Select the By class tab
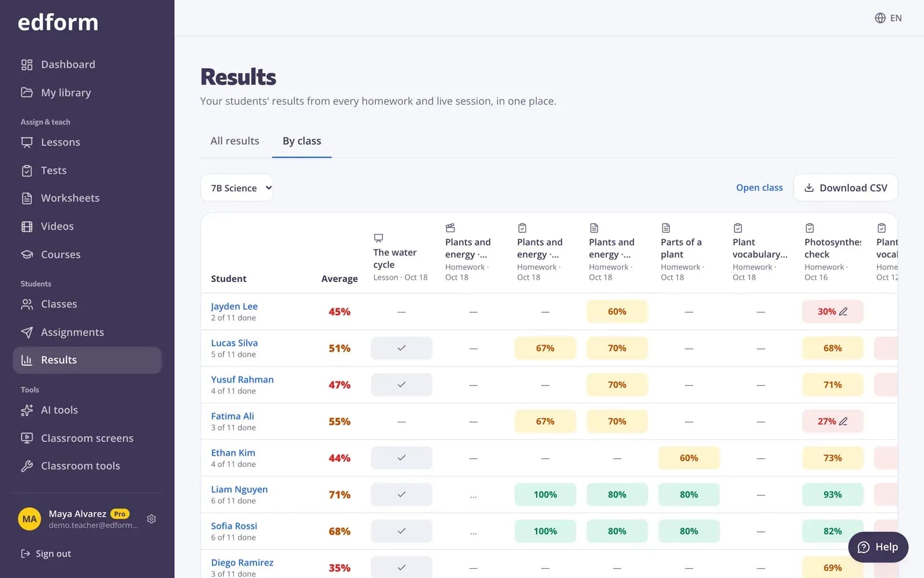This screenshot has height=578, width=924. (x=301, y=141)
